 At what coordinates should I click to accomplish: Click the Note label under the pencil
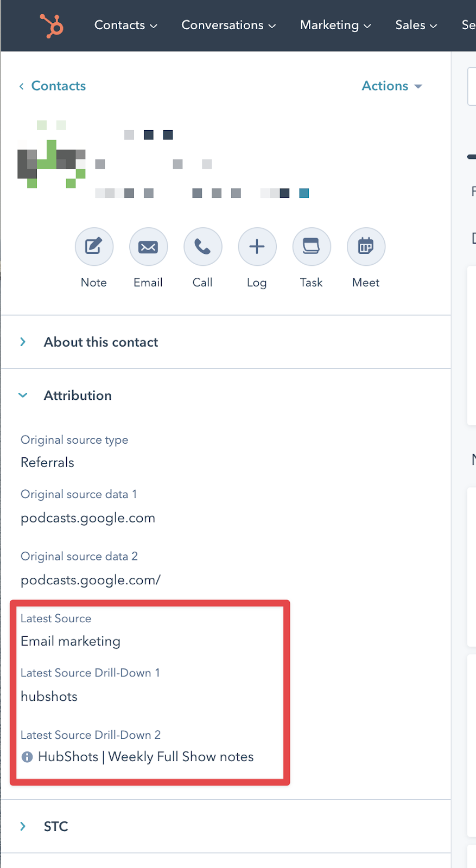[x=94, y=283]
